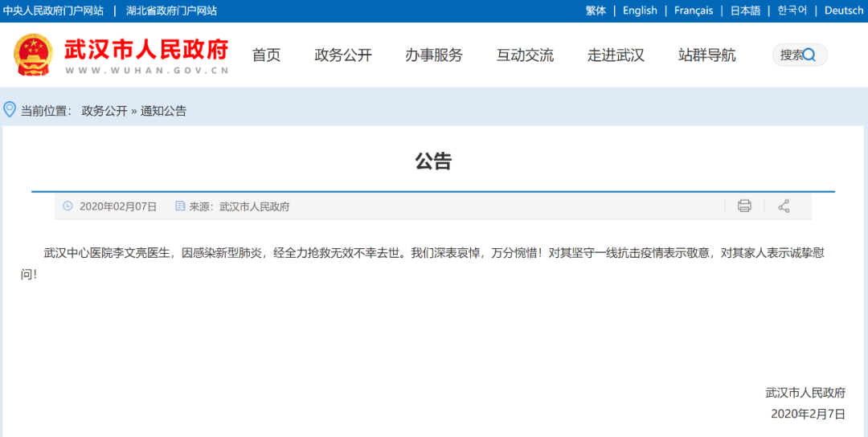Switch to Français version
The image size is (868, 437).
tap(694, 10)
